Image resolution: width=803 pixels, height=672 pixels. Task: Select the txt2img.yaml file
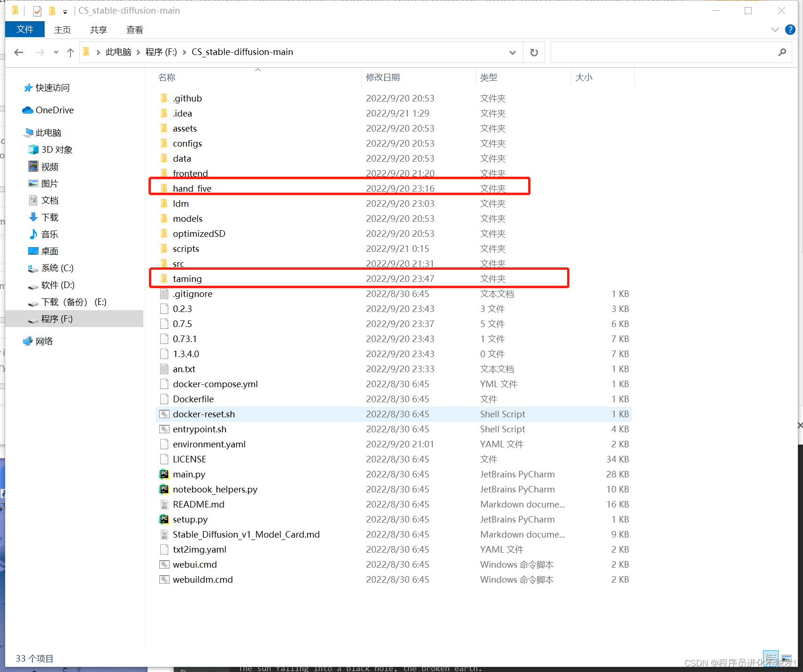click(x=200, y=549)
